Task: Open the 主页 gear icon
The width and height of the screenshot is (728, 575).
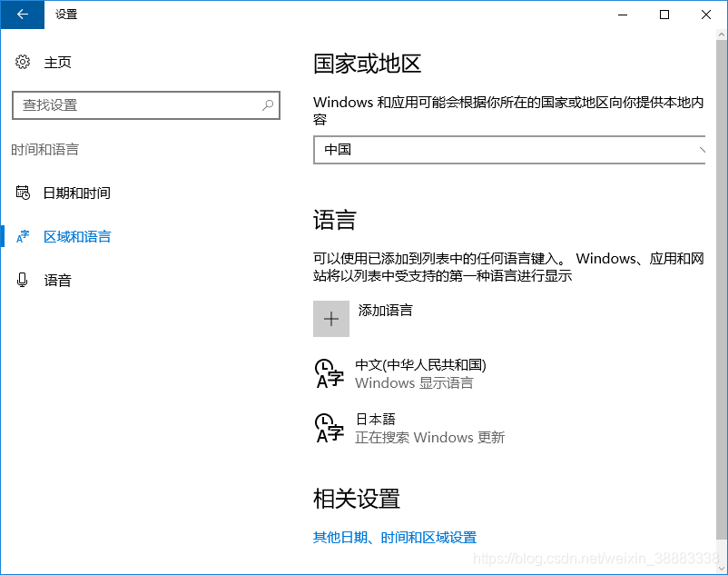Action: click(x=23, y=62)
